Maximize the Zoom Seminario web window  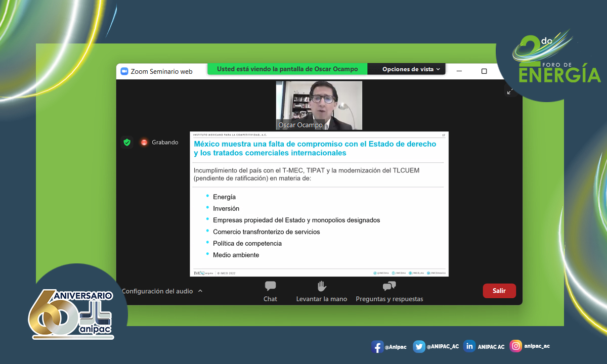click(x=484, y=71)
